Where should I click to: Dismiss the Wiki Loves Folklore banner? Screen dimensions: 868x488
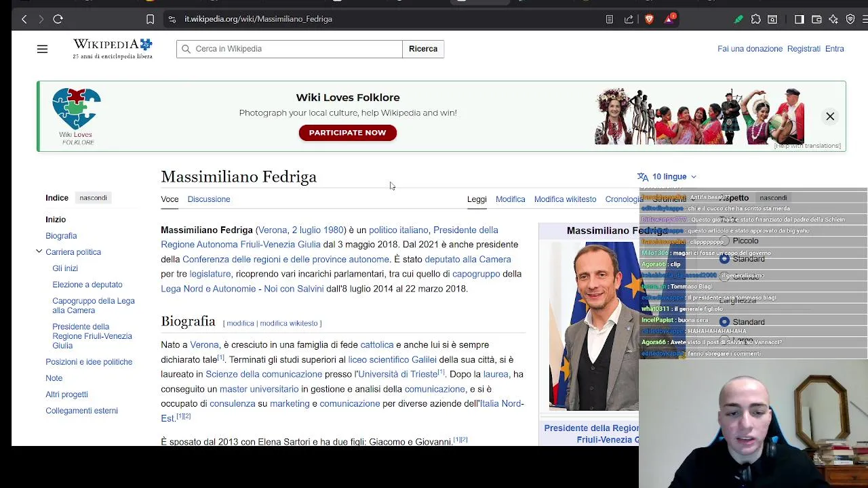point(830,117)
